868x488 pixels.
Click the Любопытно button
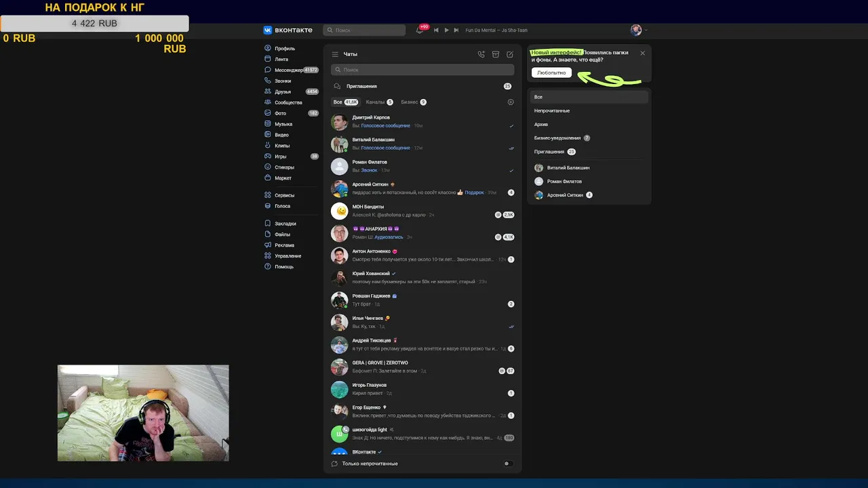[551, 73]
